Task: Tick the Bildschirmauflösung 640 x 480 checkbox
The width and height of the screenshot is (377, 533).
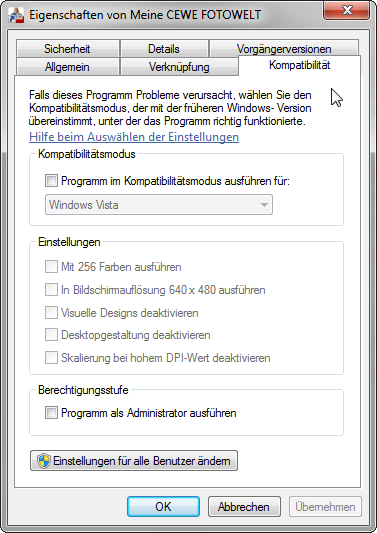Action: point(51,290)
